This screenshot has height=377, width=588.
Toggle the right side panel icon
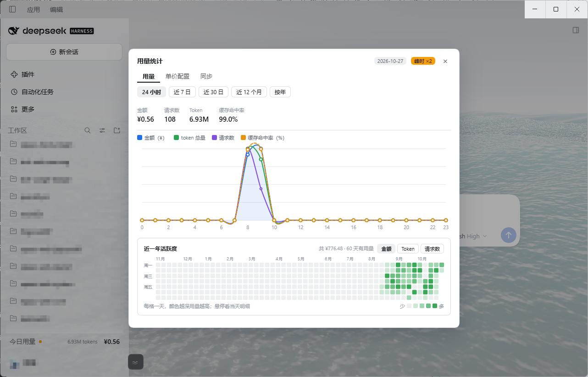point(576,30)
